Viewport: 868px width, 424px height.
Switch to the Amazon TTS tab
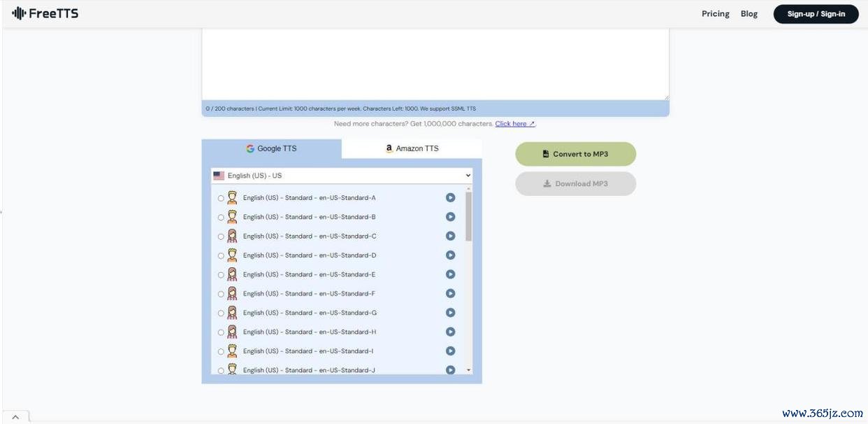point(412,148)
